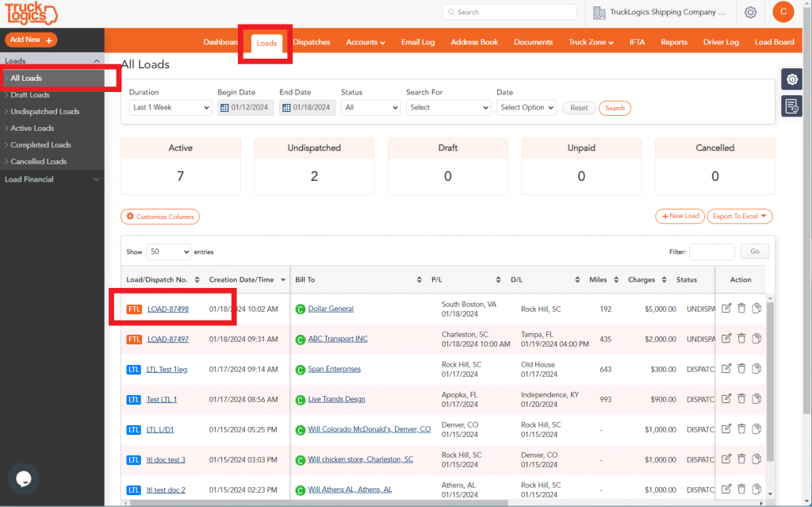
Task: Open the Address Book tab
Action: [x=474, y=42]
